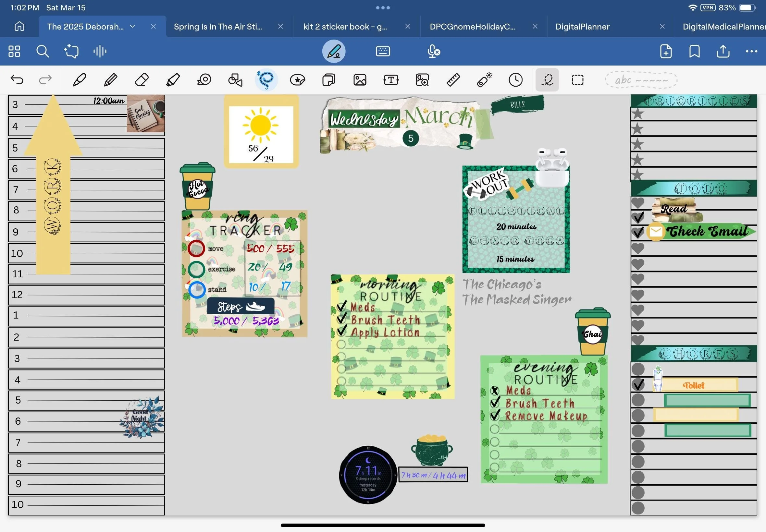The width and height of the screenshot is (766, 532).
Task: Select the Ruler tool
Action: (x=453, y=80)
